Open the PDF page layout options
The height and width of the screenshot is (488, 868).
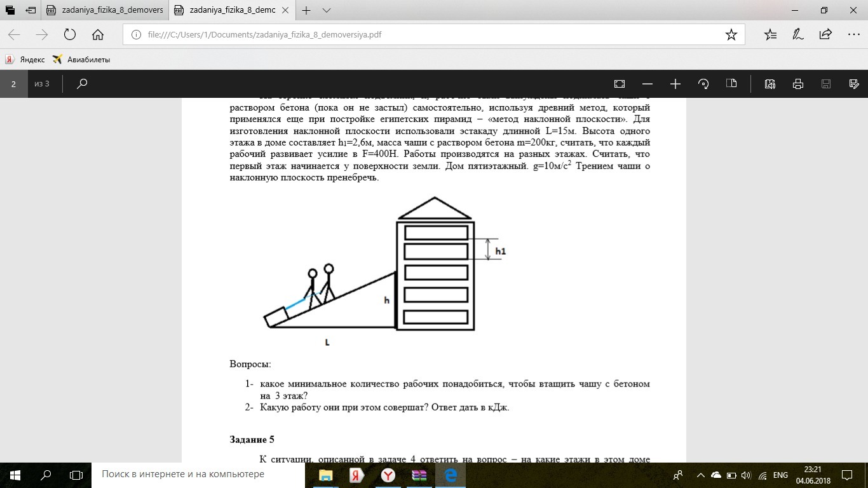(x=731, y=84)
